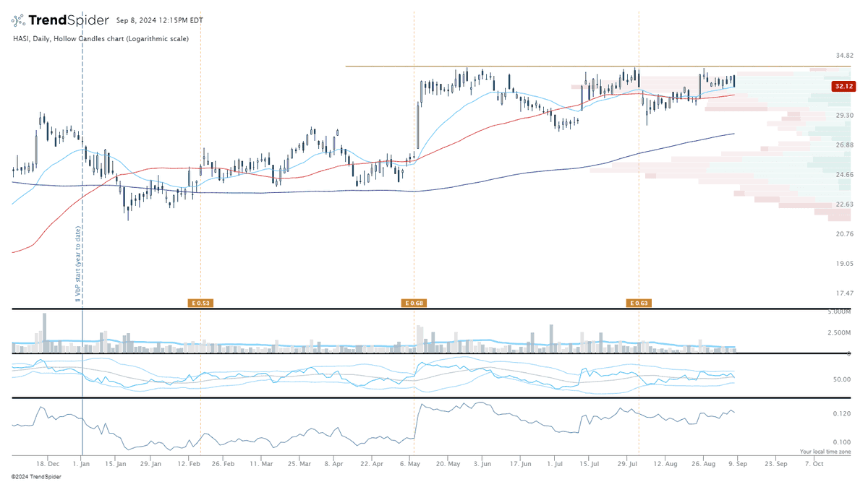Click the 26.88 price axis label

pos(843,145)
